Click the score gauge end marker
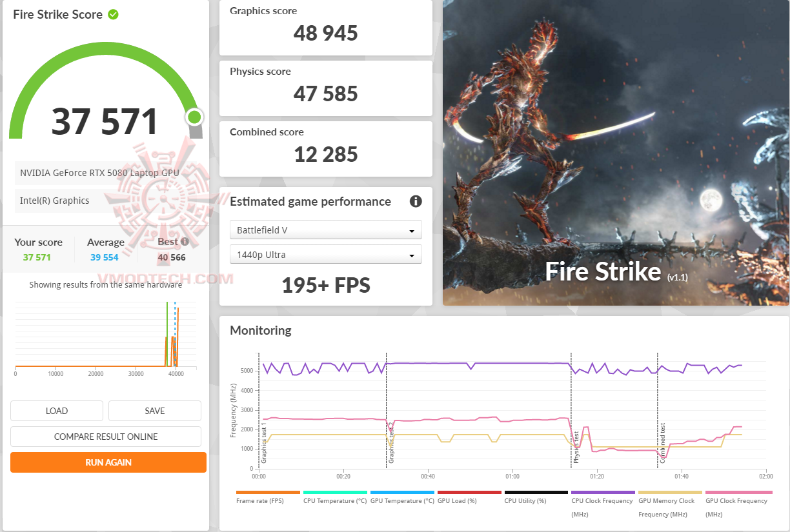 point(194,117)
